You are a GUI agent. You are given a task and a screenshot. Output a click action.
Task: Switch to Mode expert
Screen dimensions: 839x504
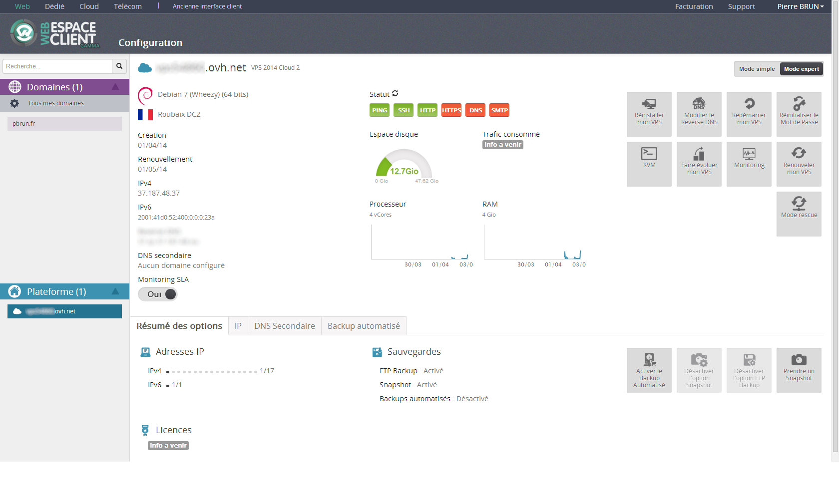pos(801,69)
